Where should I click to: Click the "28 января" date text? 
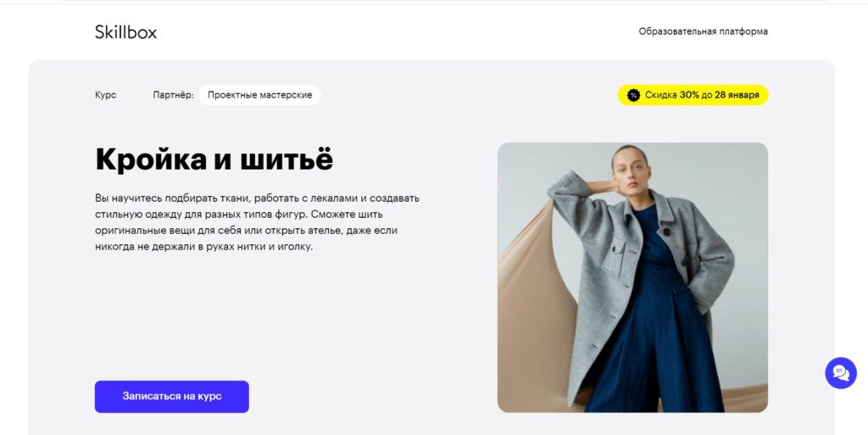coord(737,95)
